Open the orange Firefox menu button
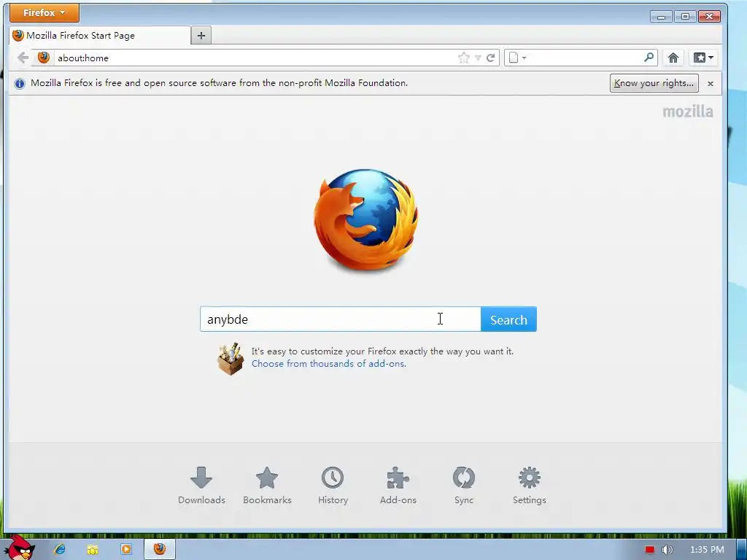Image resolution: width=747 pixels, height=560 pixels. (44, 13)
